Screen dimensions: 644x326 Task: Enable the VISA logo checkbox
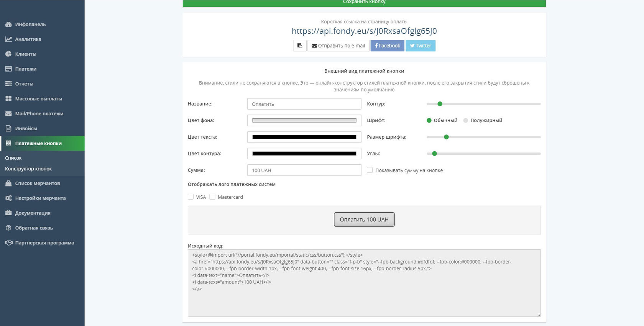(x=191, y=197)
